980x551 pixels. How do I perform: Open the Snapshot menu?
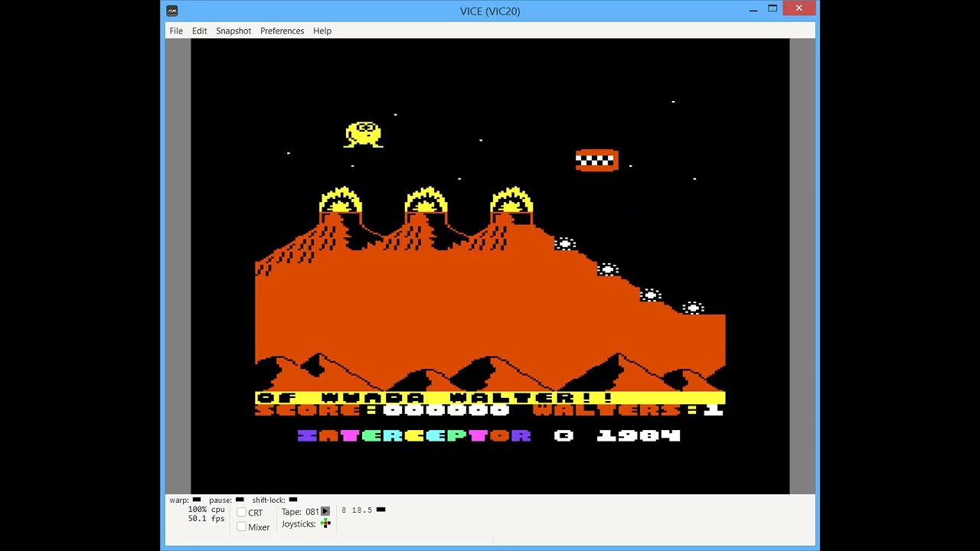(234, 31)
